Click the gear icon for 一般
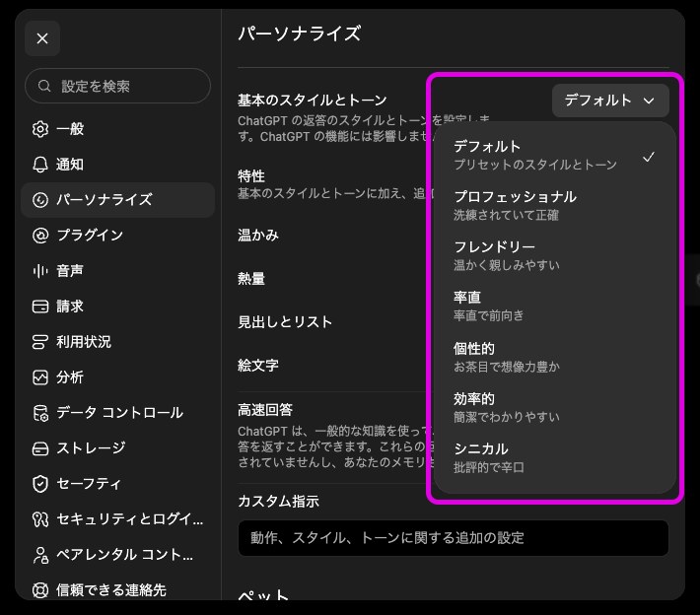Image resolution: width=700 pixels, height=615 pixels. (40, 129)
